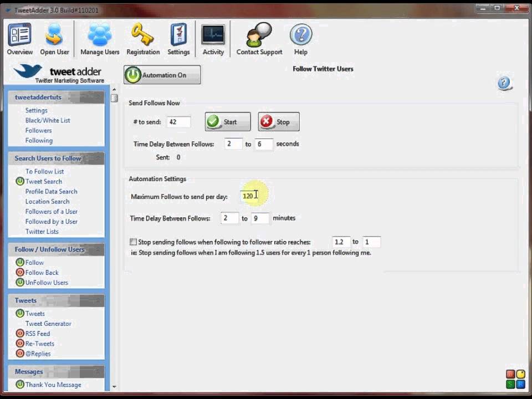532x399 pixels.
Task: Toggle Follow Back automation power icon
Action: 20,272
